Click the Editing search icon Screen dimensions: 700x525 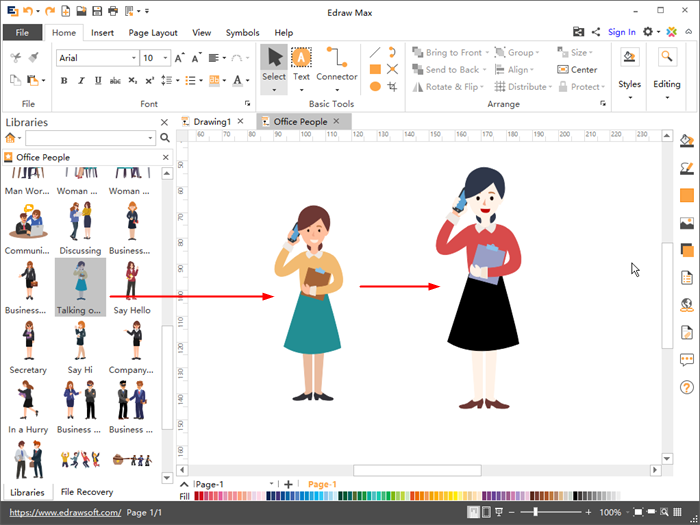[667, 58]
